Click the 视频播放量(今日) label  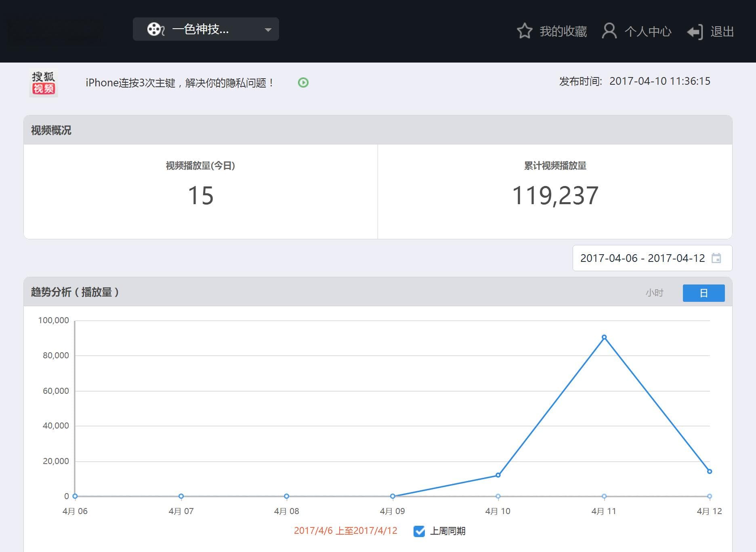point(200,165)
